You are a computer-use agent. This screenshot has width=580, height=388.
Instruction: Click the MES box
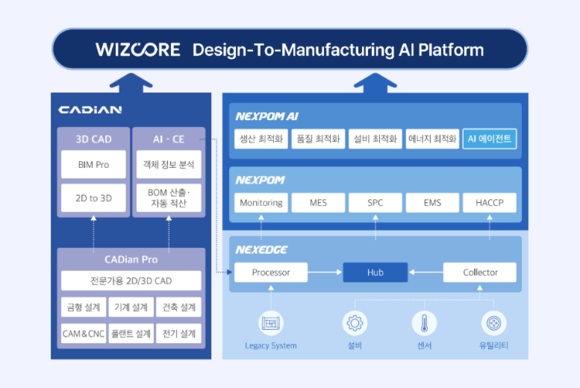tap(318, 203)
